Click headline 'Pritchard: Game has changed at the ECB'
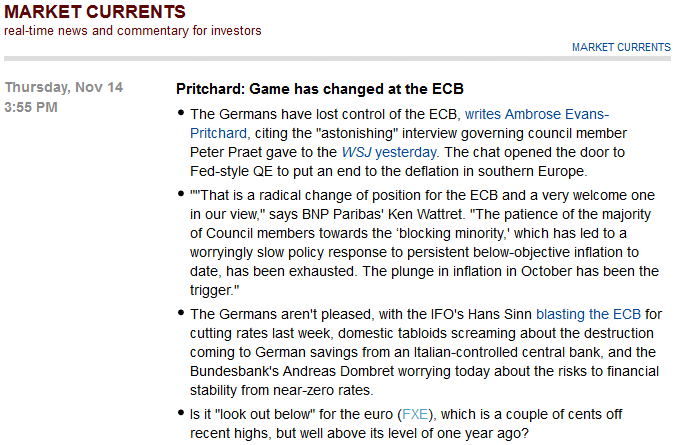679x445 pixels. 320,89
